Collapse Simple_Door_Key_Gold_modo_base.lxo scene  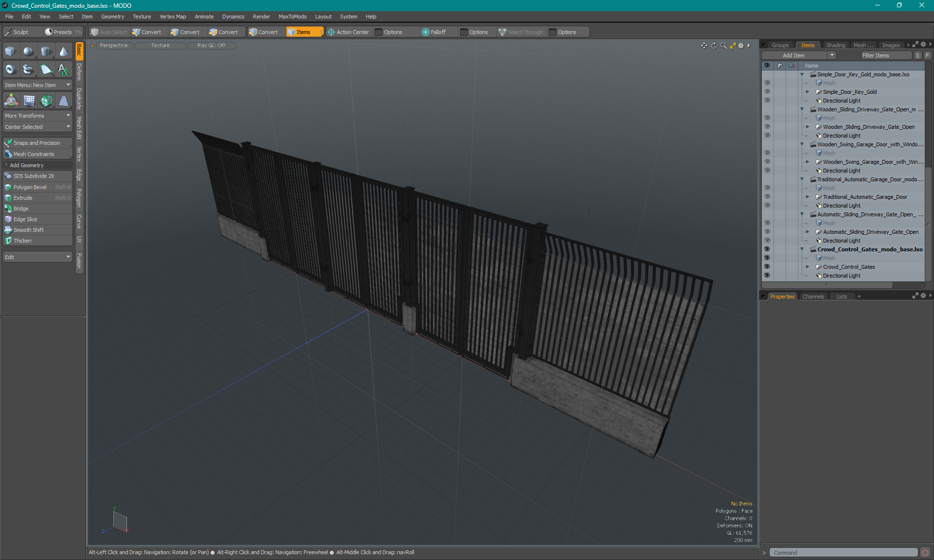pyautogui.click(x=802, y=74)
